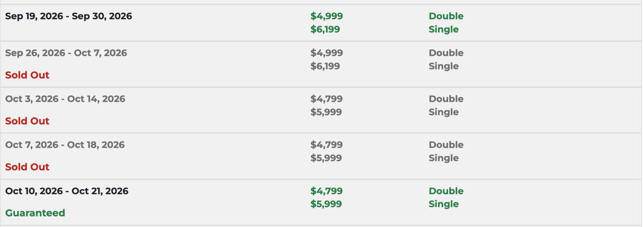Viewport: 644px width, 227px height.
Task: Click the greyed Double label for Oct 3
Action: pyautogui.click(x=446, y=99)
